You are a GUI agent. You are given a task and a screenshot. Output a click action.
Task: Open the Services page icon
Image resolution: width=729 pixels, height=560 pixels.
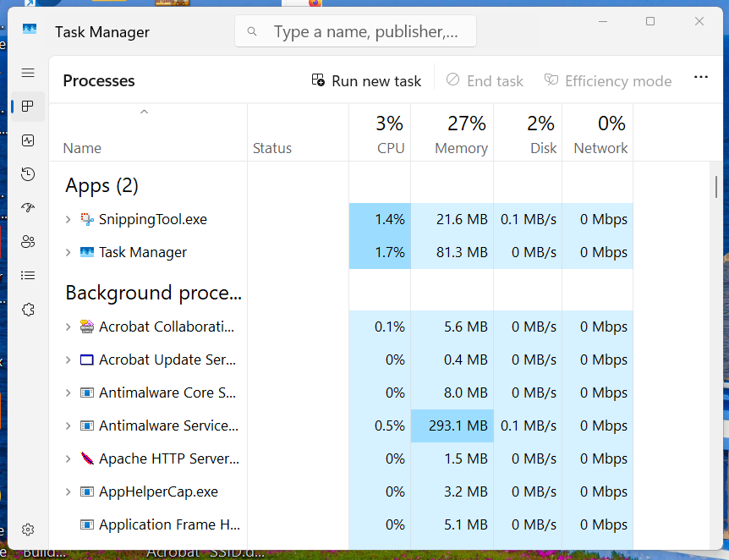tap(28, 310)
